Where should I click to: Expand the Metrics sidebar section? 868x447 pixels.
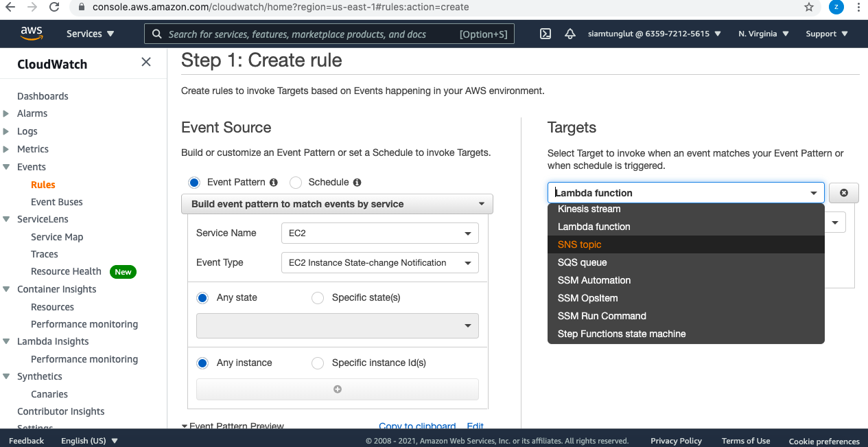point(6,150)
